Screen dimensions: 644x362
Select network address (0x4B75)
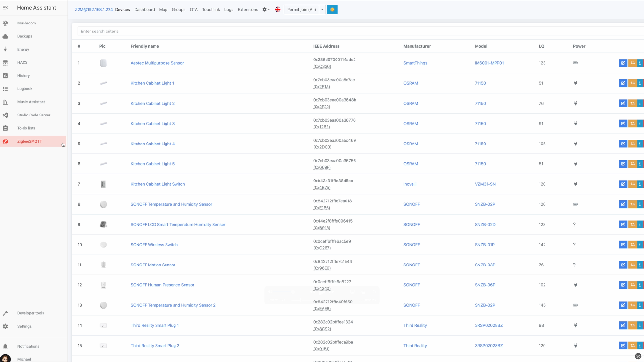[x=322, y=188]
